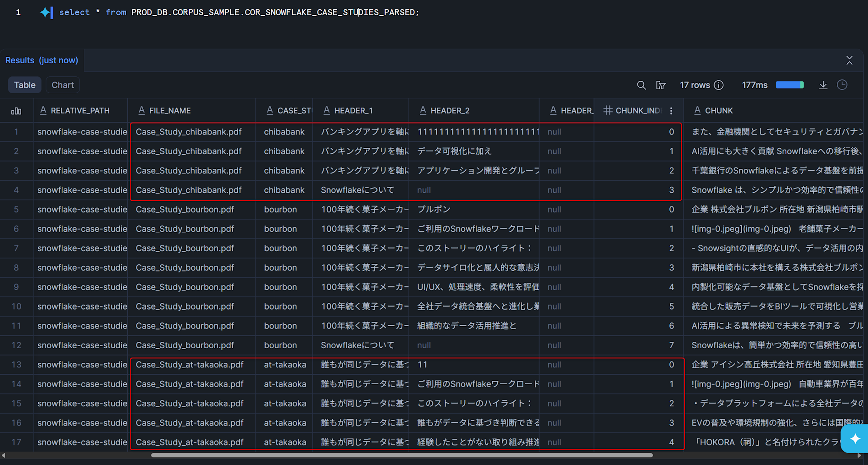Click the Copilot sparkle icon in the editor

tap(46, 13)
